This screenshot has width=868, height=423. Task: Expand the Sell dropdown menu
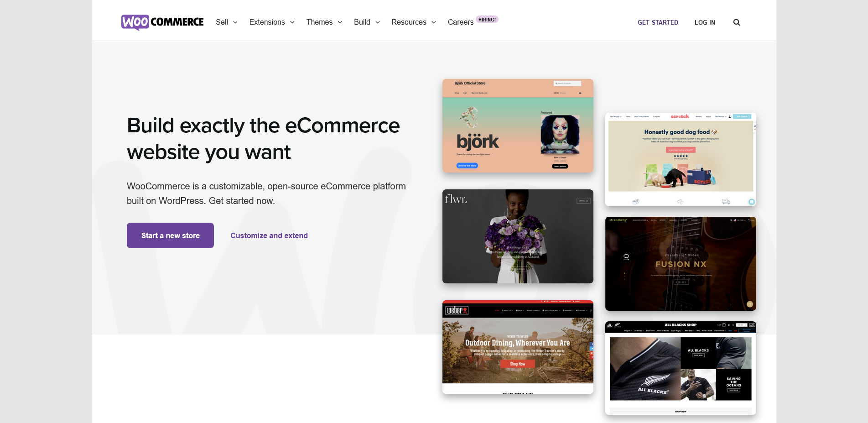[x=227, y=22]
